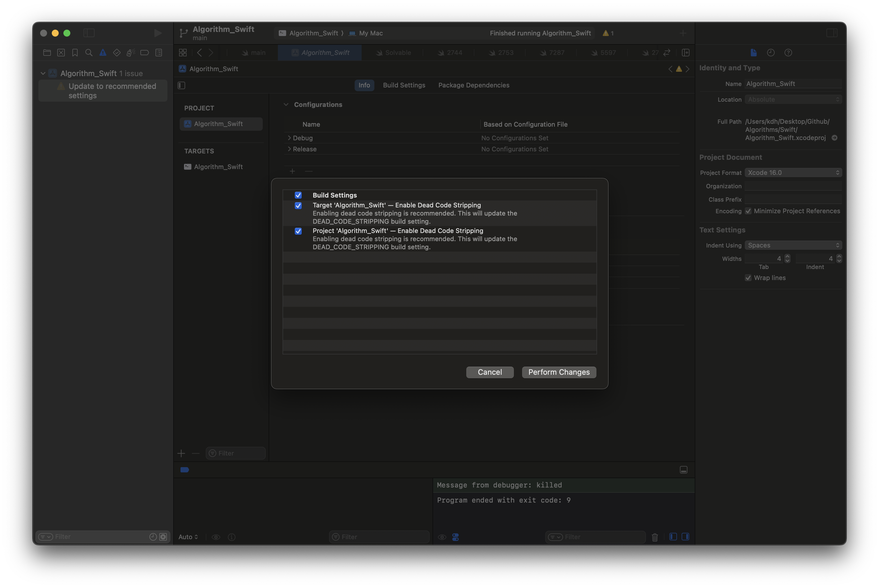The image size is (879, 588).
Task: Open the related items grid icon
Action: pyautogui.click(x=183, y=53)
